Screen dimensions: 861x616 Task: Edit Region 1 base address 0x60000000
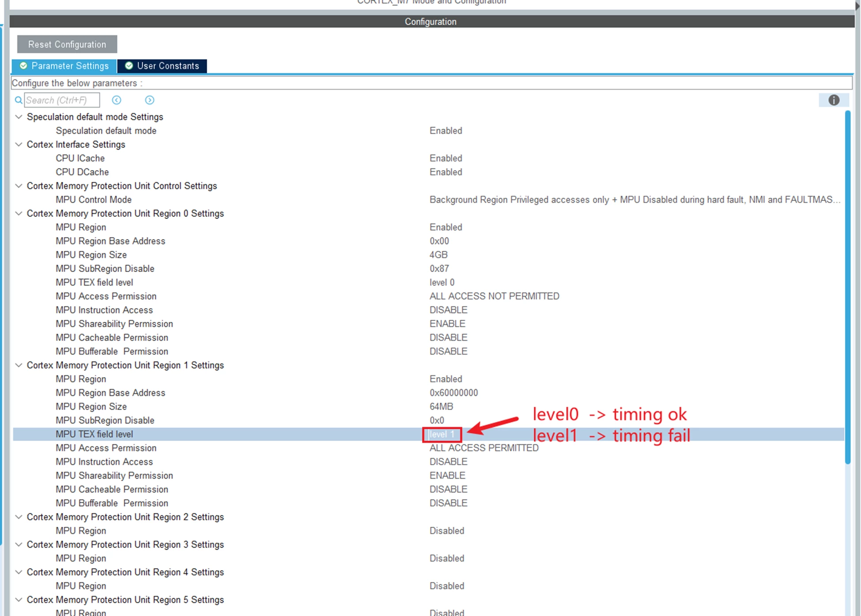(x=454, y=393)
